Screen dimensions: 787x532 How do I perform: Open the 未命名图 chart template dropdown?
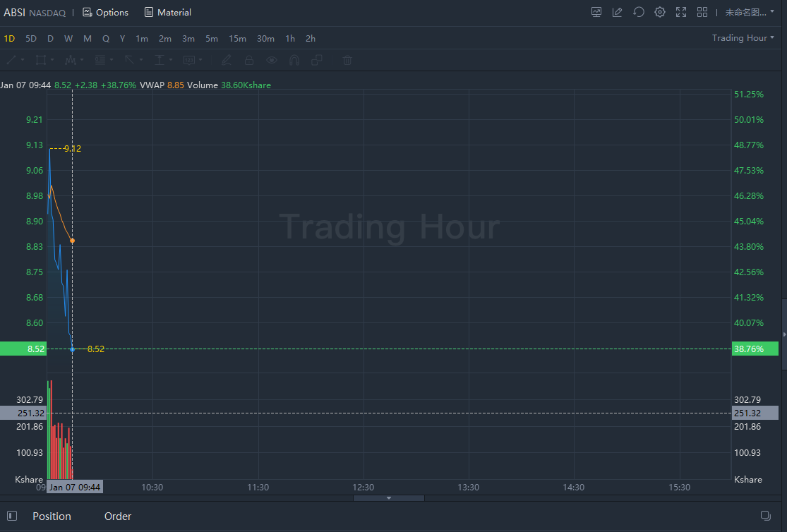(750, 12)
